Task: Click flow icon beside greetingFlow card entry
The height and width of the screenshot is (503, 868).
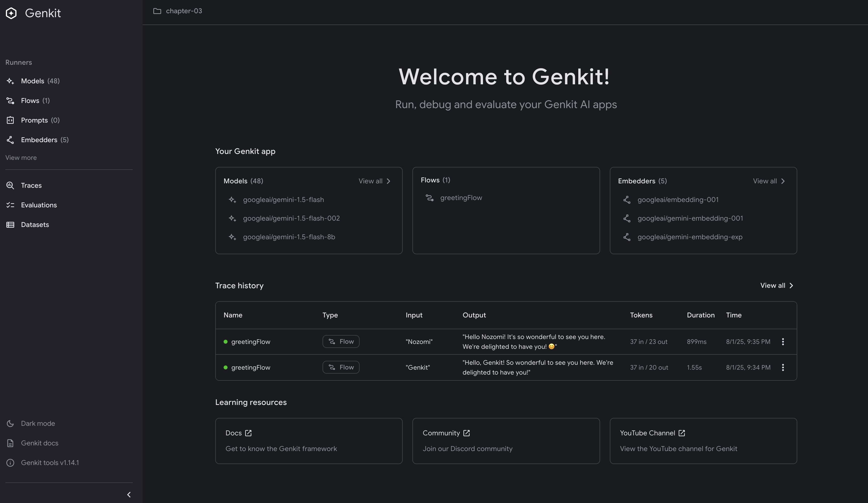Action: [x=430, y=198]
